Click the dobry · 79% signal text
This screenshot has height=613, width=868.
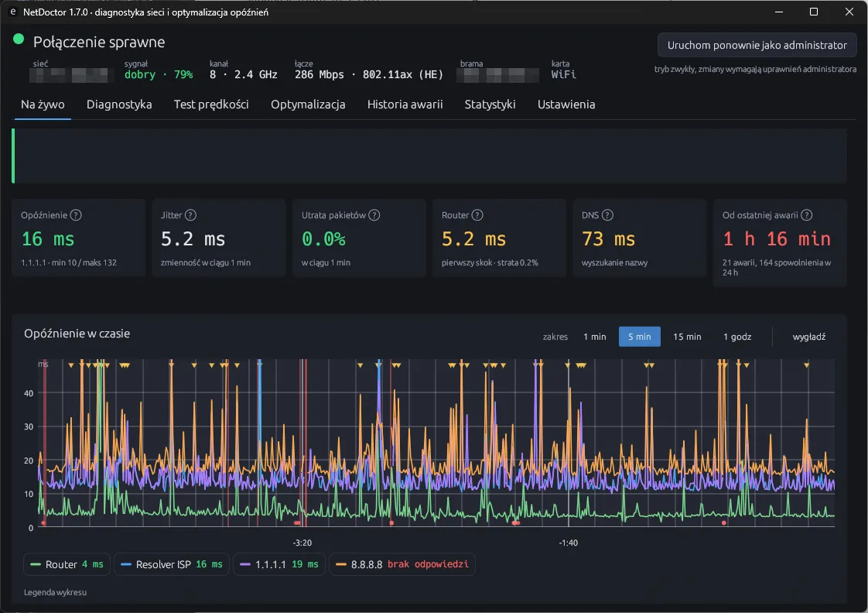click(159, 74)
